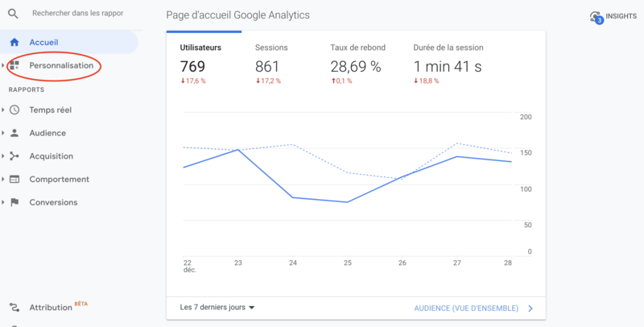Click the search magnifier icon

click(13, 14)
